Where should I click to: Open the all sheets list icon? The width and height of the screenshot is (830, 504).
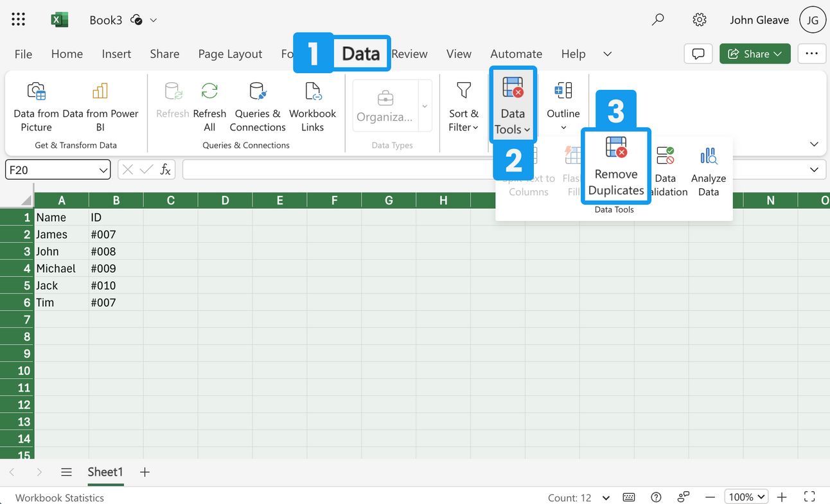point(66,472)
